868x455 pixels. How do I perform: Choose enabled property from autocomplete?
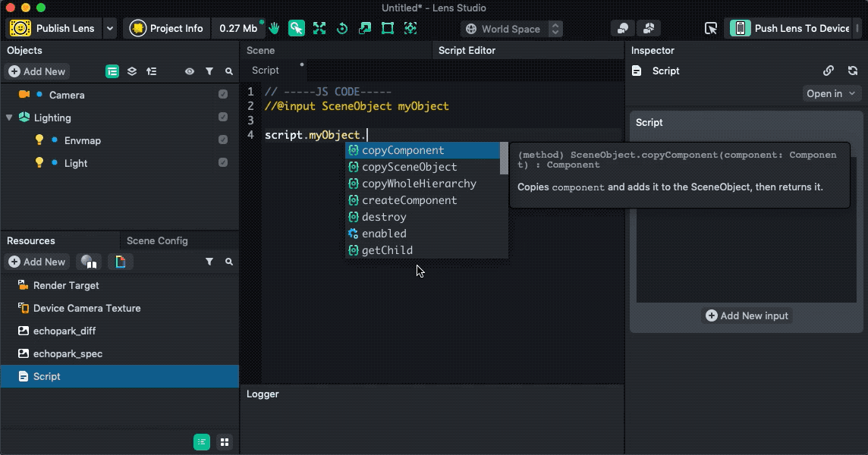click(423, 233)
